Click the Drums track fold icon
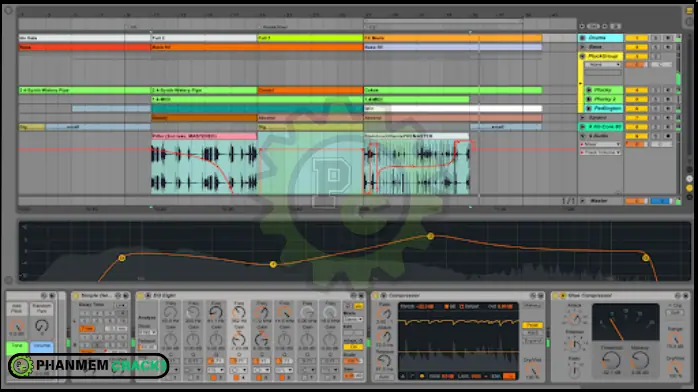 (x=582, y=38)
